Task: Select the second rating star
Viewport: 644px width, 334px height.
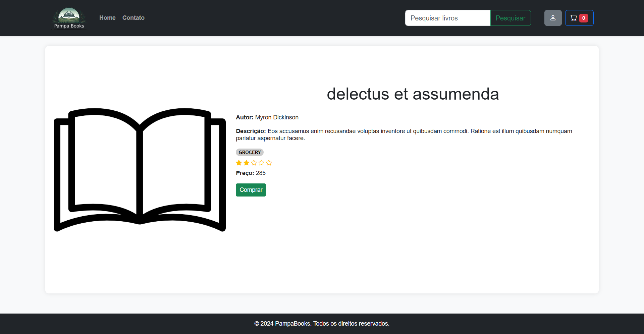Action: pos(247,163)
